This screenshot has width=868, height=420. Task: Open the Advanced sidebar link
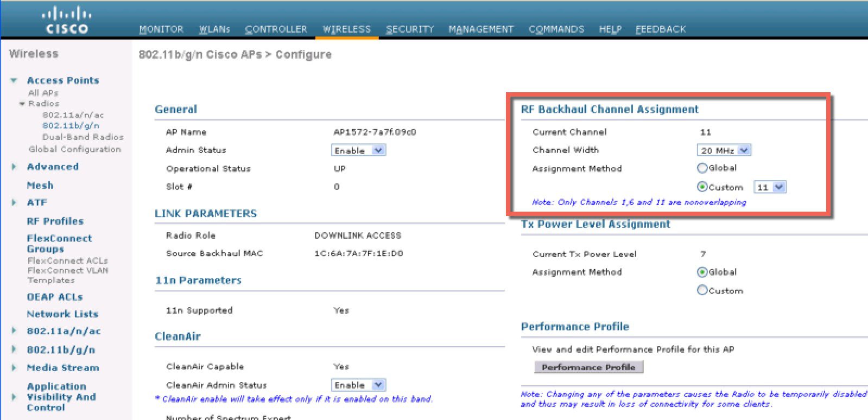53,167
